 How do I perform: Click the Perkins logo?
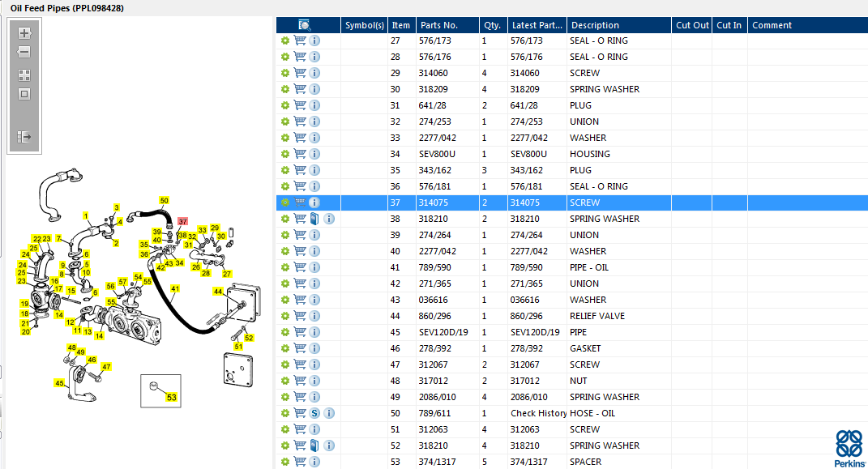coord(849,448)
